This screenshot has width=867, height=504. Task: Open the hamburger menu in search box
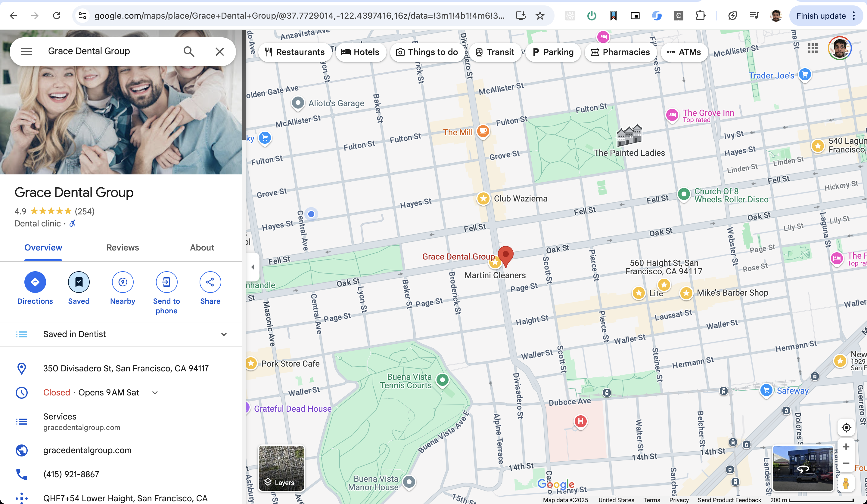pos(26,51)
